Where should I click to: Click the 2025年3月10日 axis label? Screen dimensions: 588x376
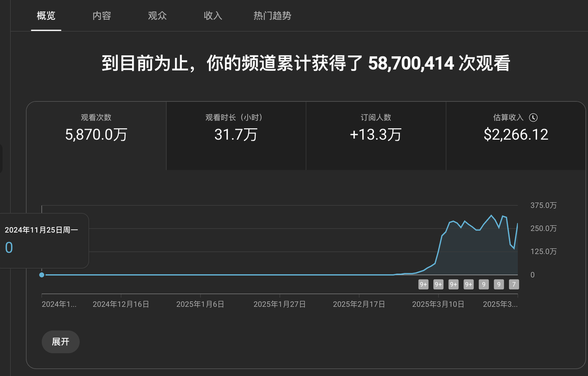pos(438,304)
